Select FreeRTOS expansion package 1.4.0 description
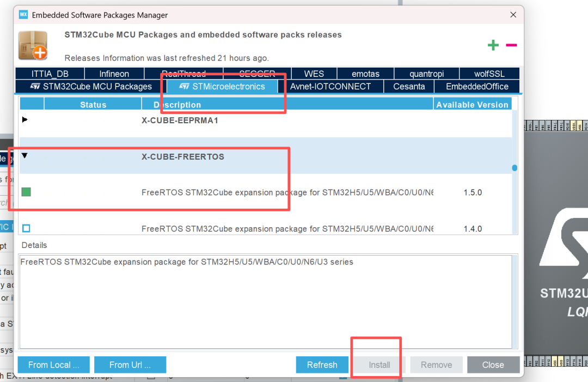The width and height of the screenshot is (588, 382). [x=287, y=228]
